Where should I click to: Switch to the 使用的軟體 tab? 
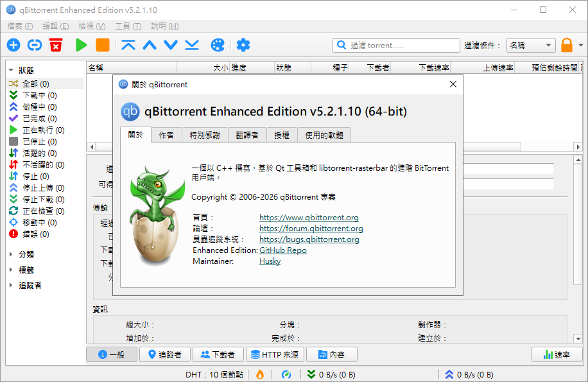(x=324, y=135)
